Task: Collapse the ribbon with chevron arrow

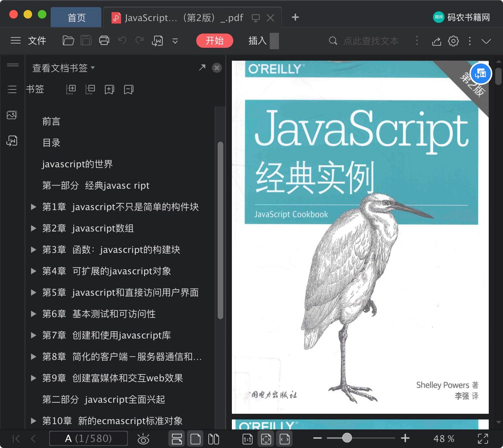Action: click(486, 41)
